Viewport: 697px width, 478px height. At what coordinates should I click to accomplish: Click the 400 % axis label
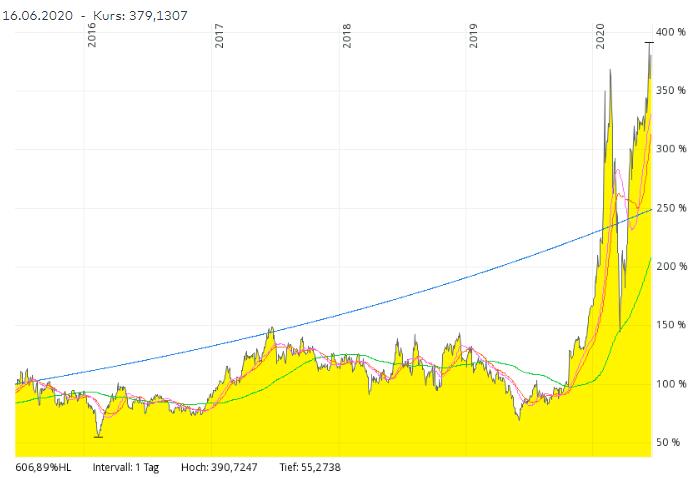click(671, 32)
